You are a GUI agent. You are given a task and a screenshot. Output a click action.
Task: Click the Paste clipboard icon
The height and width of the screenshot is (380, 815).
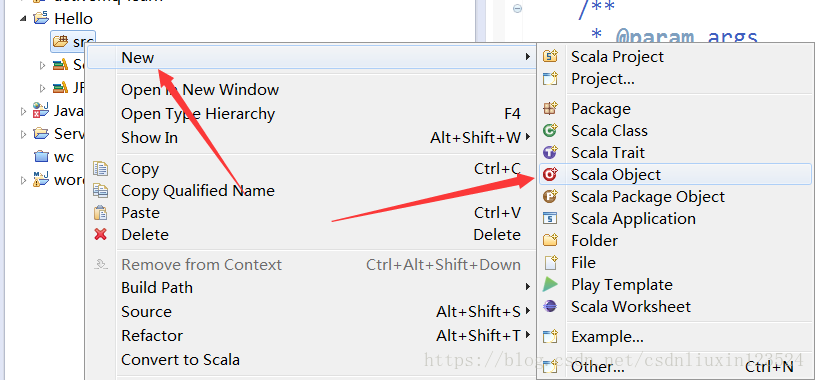coord(100,213)
